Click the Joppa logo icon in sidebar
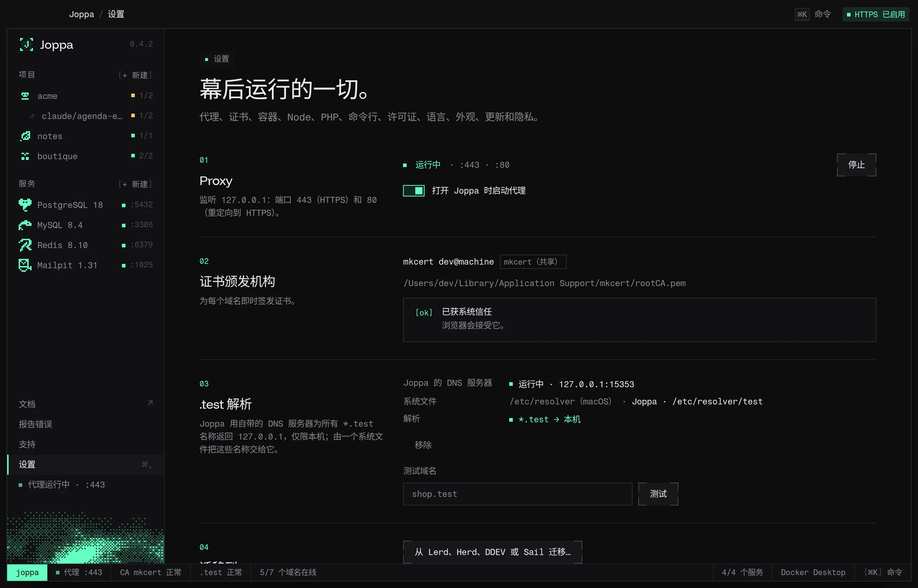This screenshot has height=588, width=918. pyautogui.click(x=26, y=45)
